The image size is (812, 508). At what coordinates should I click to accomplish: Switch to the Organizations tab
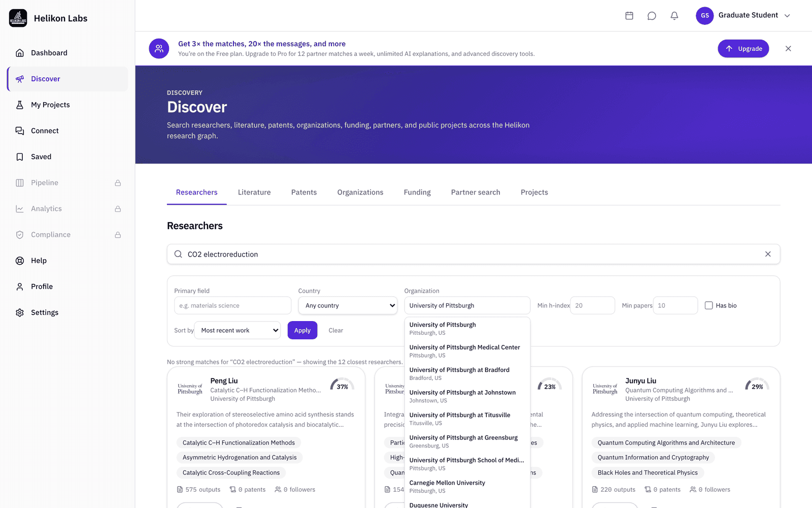click(x=360, y=192)
